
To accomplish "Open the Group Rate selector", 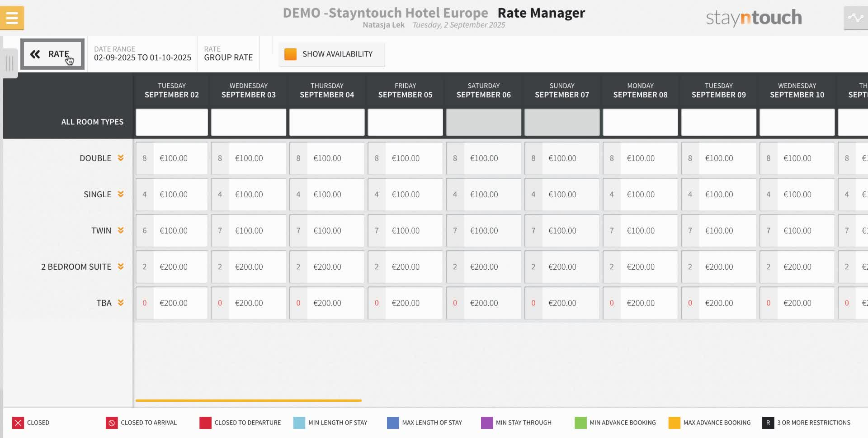I will point(228,54).
